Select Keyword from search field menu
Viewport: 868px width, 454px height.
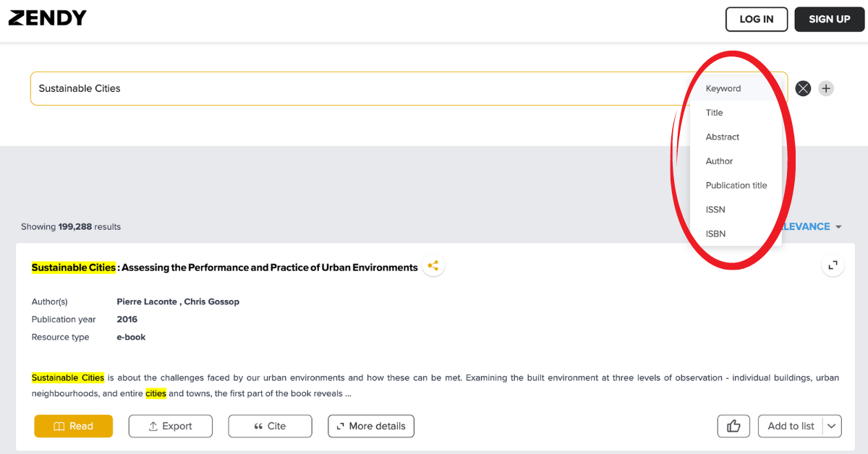click(723, 89)
